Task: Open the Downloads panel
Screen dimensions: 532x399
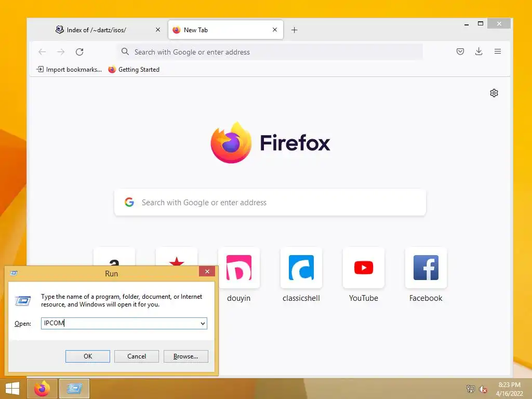Action: (478, 51)
